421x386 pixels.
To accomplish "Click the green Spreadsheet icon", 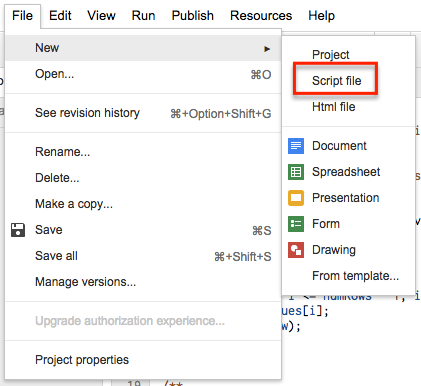I will point(296,172).
